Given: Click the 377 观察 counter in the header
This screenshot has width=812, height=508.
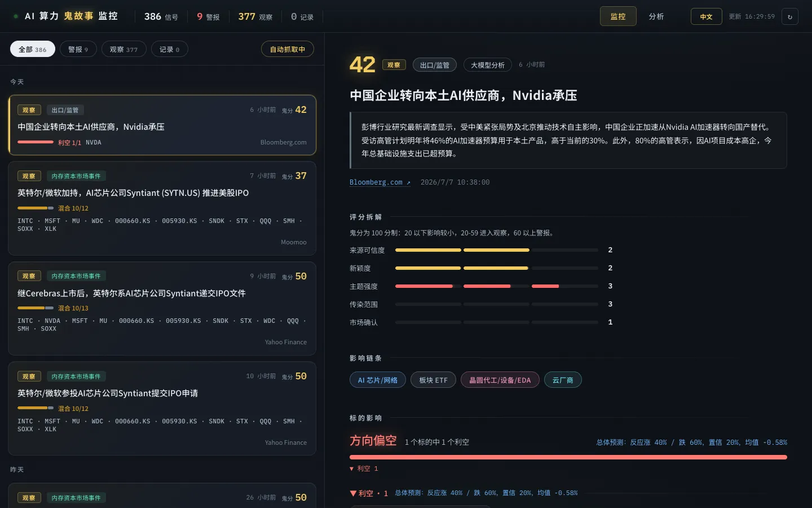Looking at the screenshot, I should point(255,16).
